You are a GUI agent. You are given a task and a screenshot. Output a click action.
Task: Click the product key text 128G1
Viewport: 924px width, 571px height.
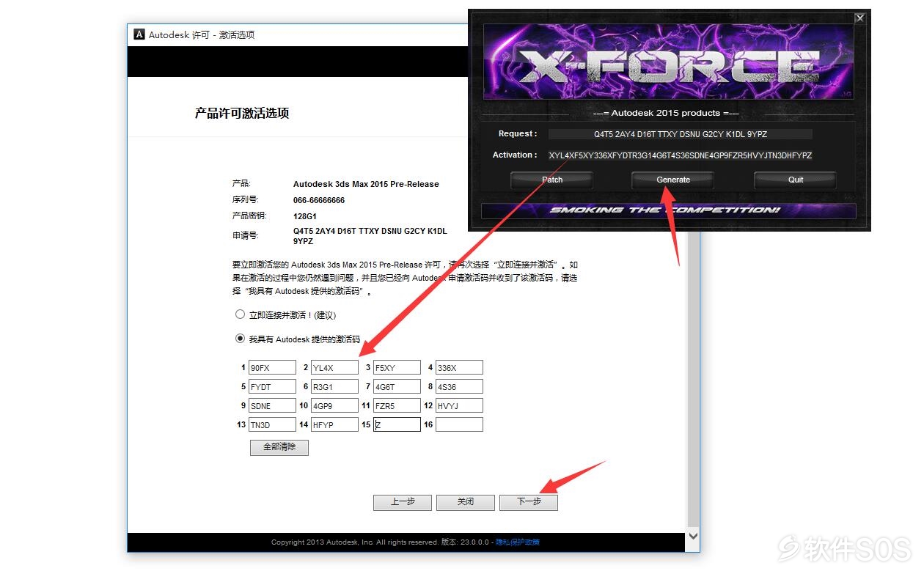[x=305, y=216]
